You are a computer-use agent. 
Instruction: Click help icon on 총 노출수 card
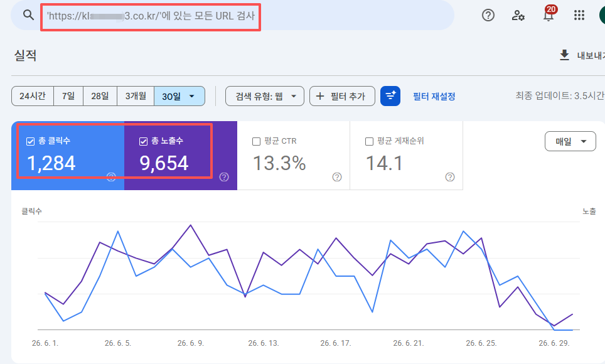pos(224,177)
